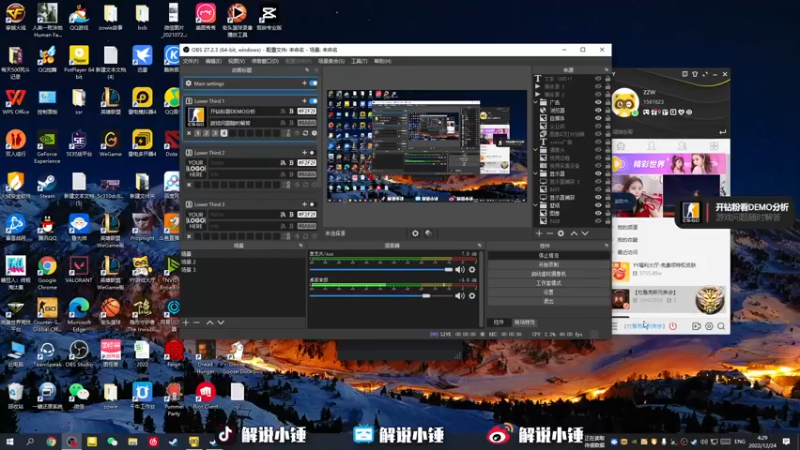Screen dimensions: 800x450
Task: Click Lower Third 1 refresh icon
Action: tap(305, 133)
